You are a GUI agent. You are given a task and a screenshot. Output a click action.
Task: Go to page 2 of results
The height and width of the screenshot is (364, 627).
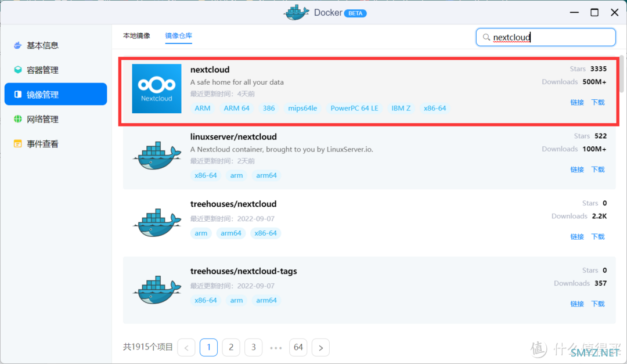click(x=231, y=347)
